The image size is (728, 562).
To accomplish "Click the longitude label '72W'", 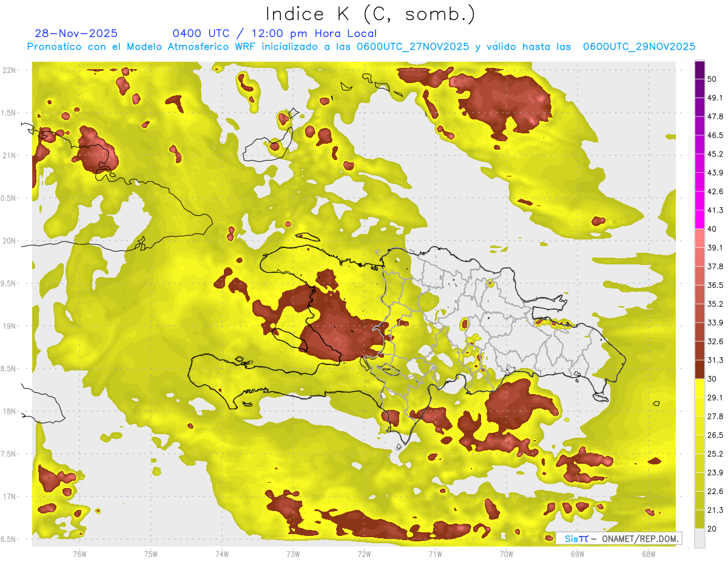I will pos(364,554).
